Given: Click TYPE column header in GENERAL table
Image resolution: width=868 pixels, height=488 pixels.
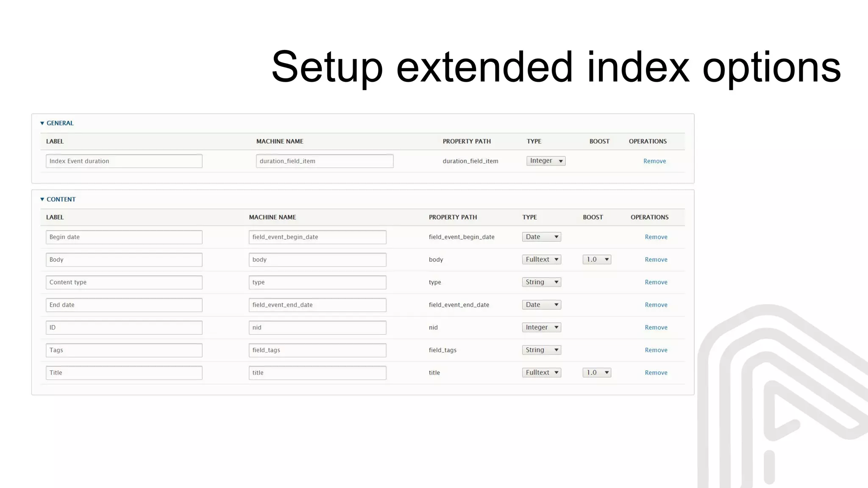Looking at the screenshot, I should click(x=534, y=141).
